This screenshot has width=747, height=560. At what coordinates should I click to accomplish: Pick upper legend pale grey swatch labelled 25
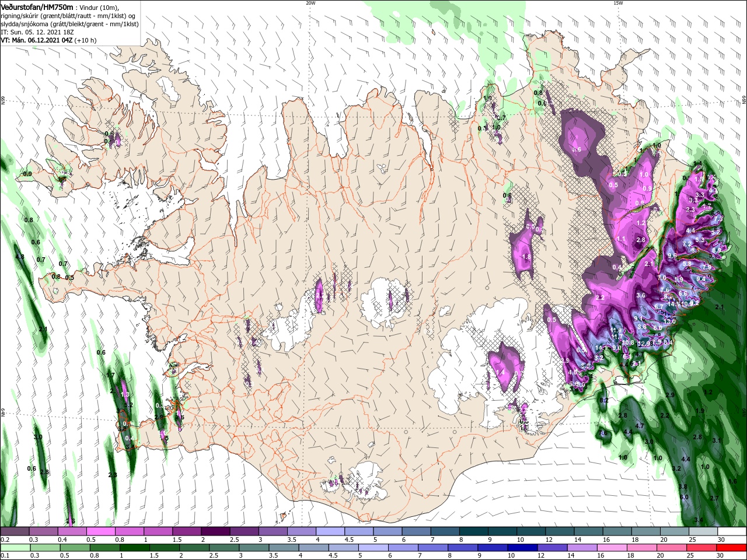(x=704, y=531)
